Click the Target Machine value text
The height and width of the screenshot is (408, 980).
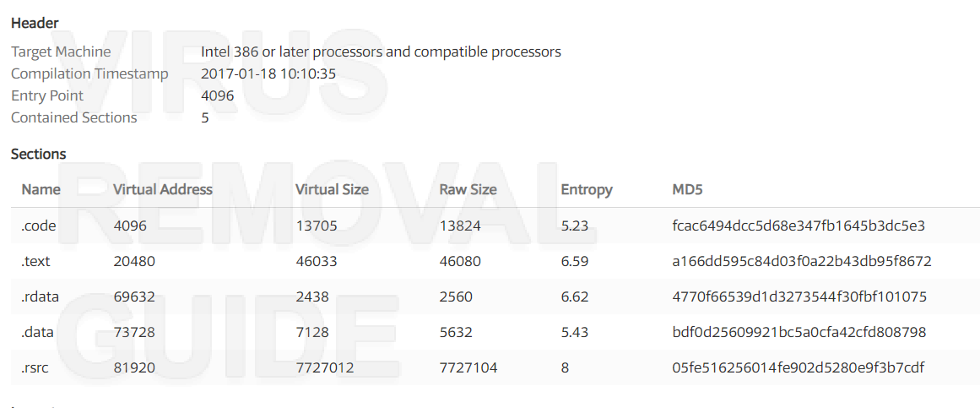pyautogui.click(x=382, y=52)
